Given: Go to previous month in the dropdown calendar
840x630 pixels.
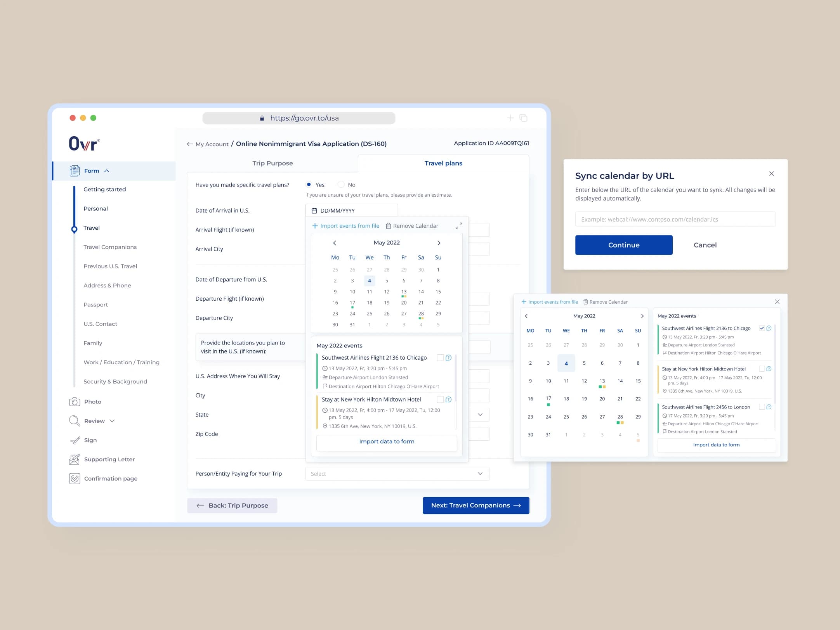Looking at the screenshot, I should [335, 243].
